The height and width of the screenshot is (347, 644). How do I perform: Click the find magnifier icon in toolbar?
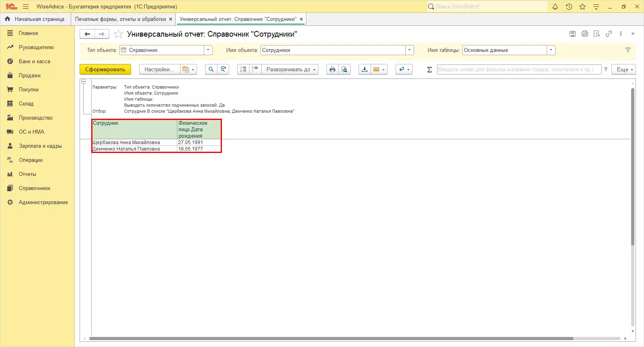(211, 69)
